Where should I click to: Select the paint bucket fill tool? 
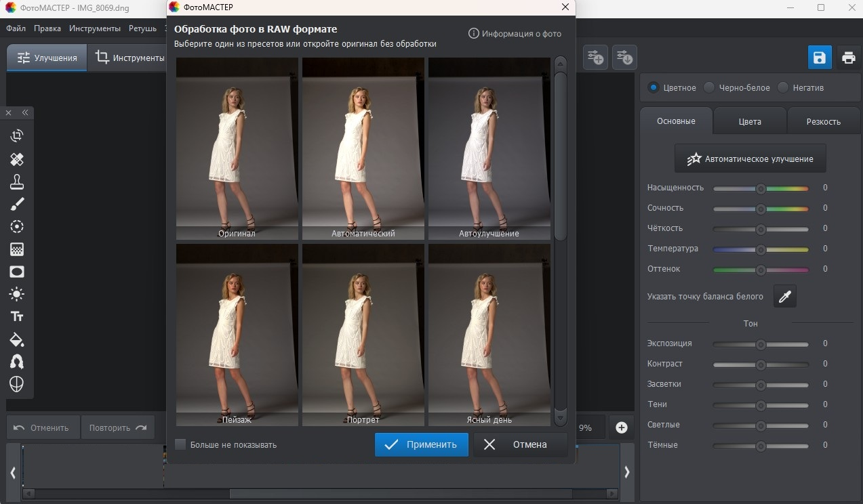(x=17, y=339)
